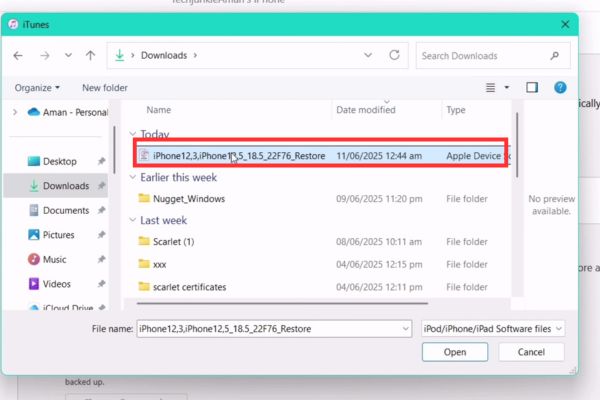This screenshot has height=400, width=600.
Task: Go forward using the right arrow
Action: [x=45, y=56]
